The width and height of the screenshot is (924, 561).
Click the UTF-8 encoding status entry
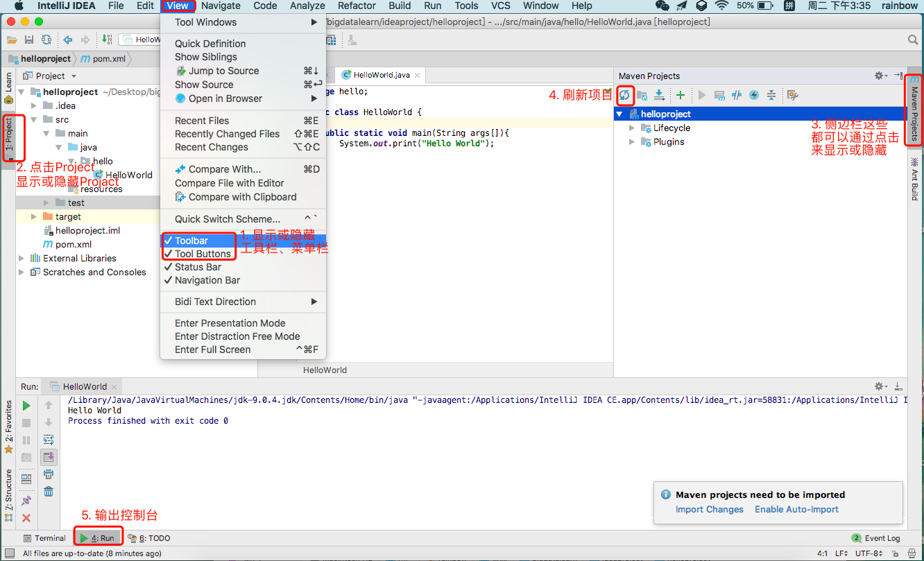tap(869, 553)
